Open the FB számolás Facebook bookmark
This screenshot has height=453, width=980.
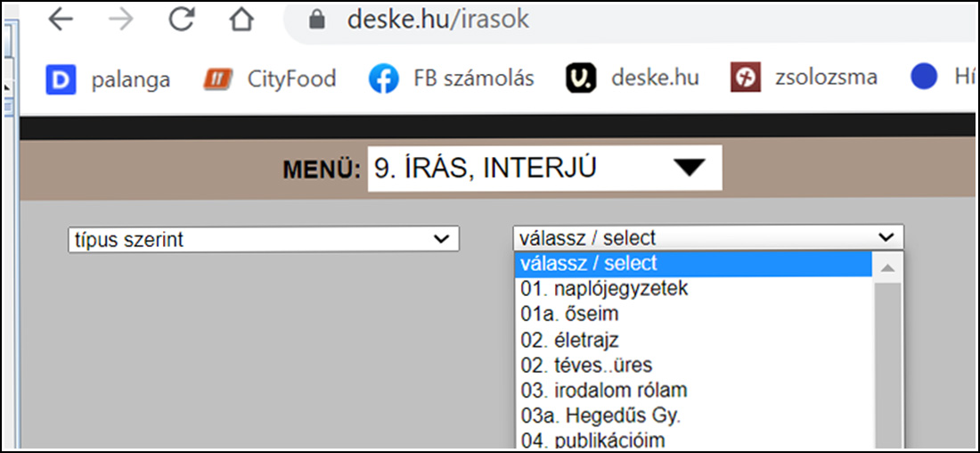(452, 78)
